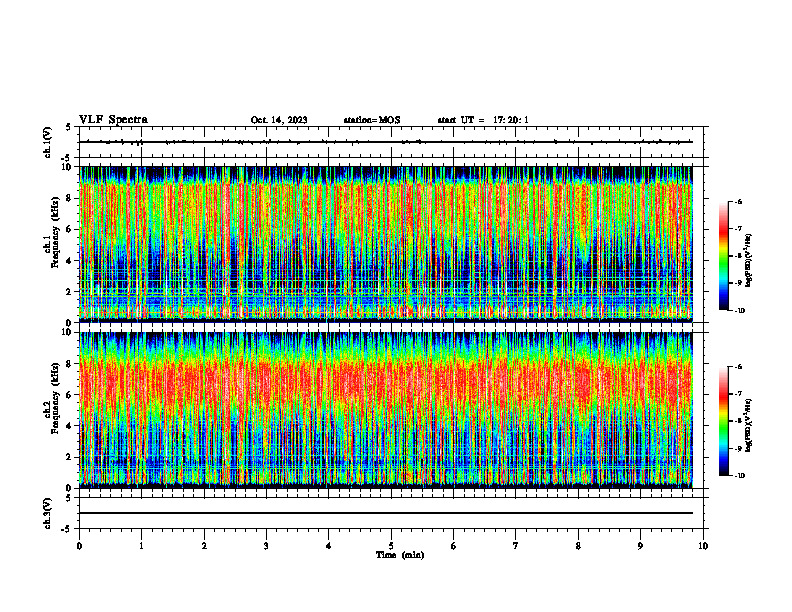Screen dimensions: 792x612
Task: Click the ch.1 voltage waveform trace
Action: 386,142
